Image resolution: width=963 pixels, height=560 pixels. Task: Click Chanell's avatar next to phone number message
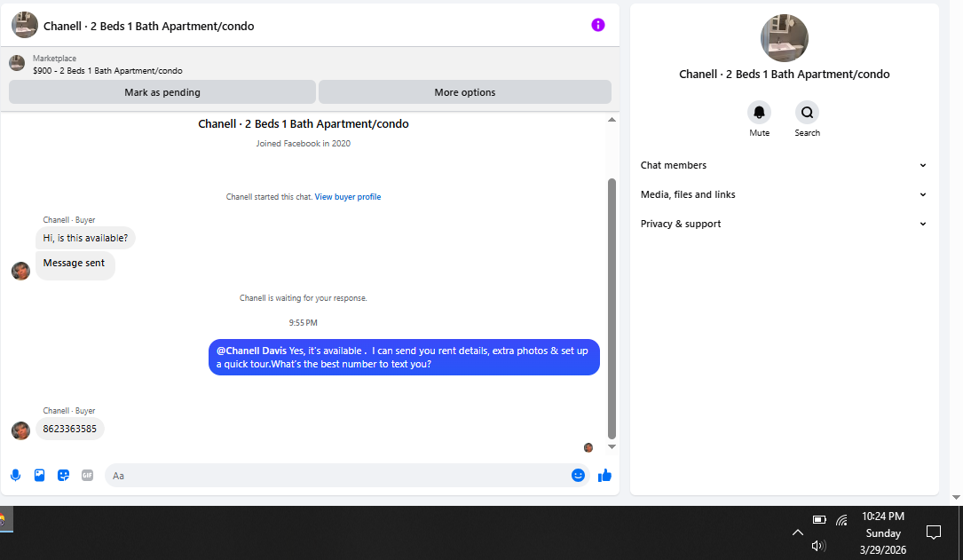coord(21,430)
